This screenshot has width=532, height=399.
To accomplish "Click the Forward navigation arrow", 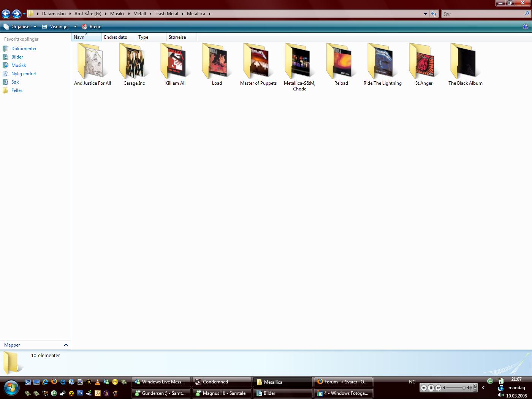I will [16, 14].
